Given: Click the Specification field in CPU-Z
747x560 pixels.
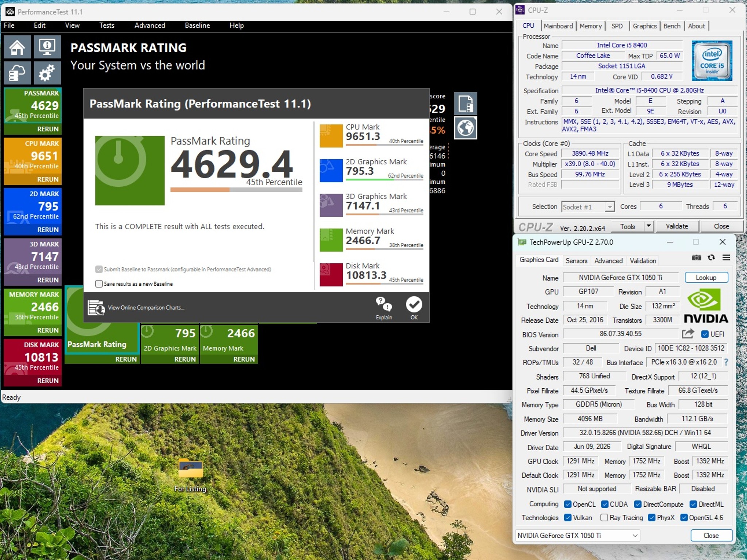Looking at the screenshot, I should 649,90.
